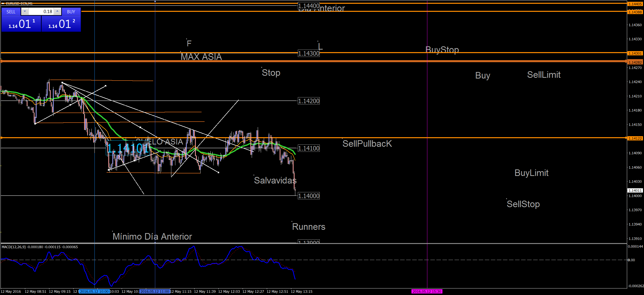
Task: Decrease lot volume with down arrow
Action: click(x=25, y=11)
